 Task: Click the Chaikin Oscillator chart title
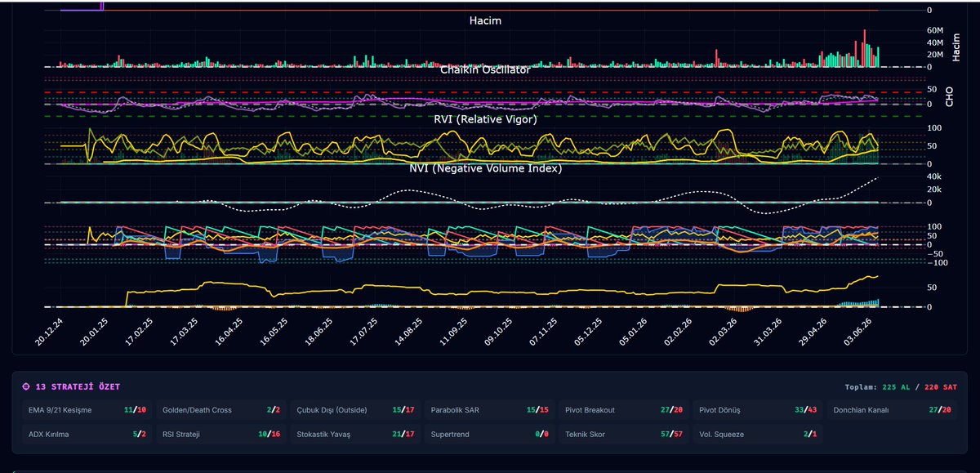pos(485,69)
